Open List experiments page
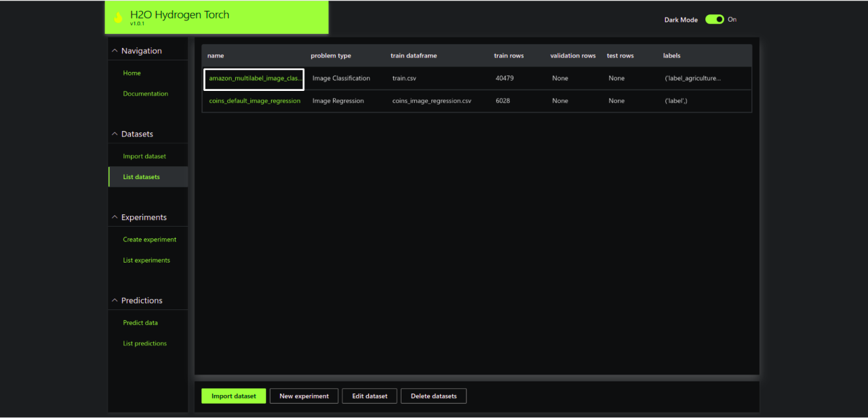 pos(146,261)
